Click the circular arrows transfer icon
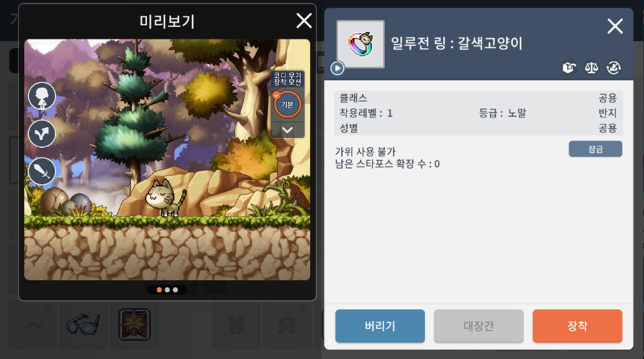 click(x=614, y=68)
